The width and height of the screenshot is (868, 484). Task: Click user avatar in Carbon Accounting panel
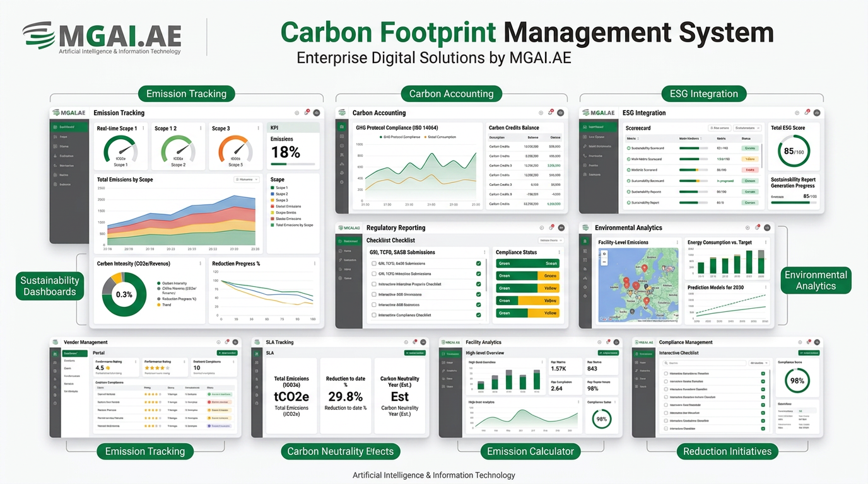[561, 113]
